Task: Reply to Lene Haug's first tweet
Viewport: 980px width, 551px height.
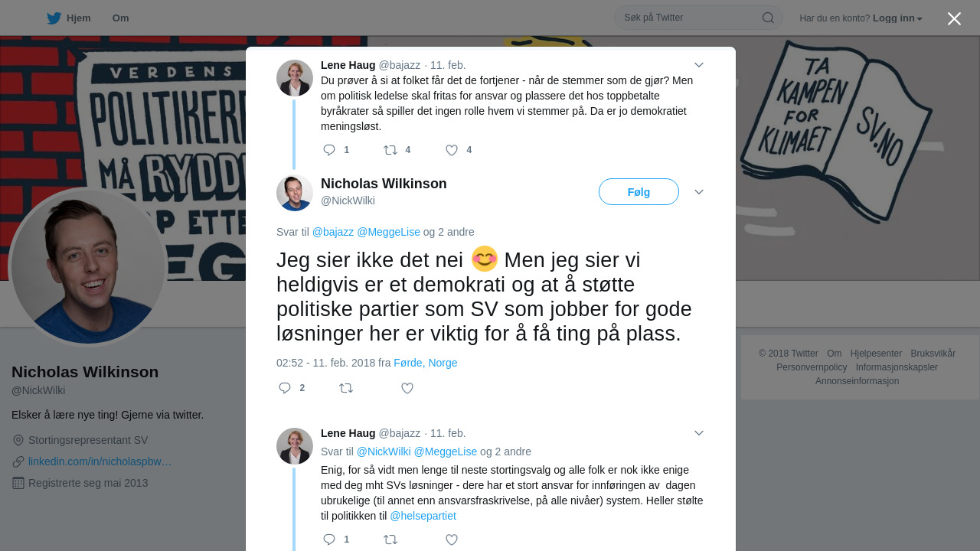Action: [x=329, y=150]
